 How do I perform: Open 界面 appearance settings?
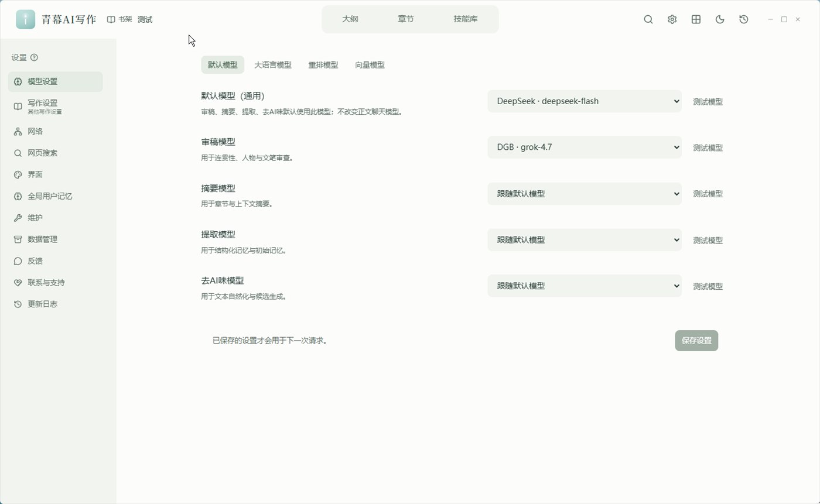click(x=56, y=175)
